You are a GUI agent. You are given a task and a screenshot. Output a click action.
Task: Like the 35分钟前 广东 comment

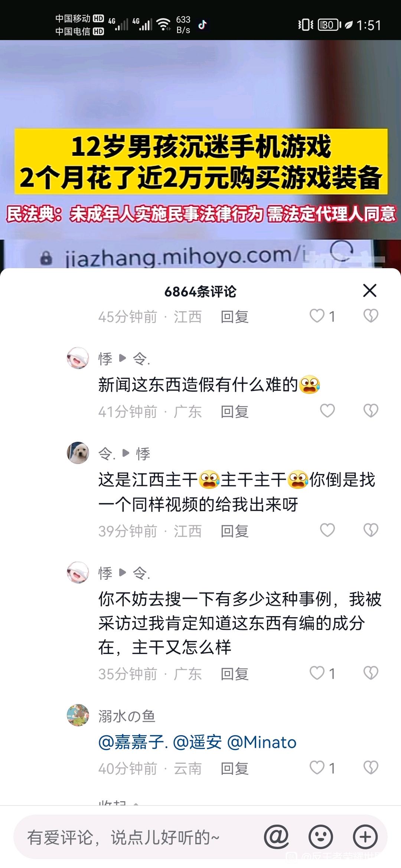tap(322, 673)
